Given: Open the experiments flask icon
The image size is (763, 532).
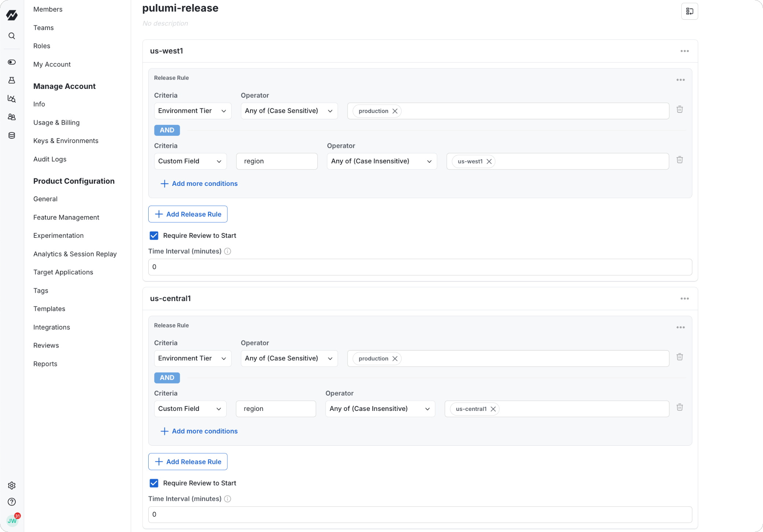Looking at the screenshot, I should click(12, 80).
